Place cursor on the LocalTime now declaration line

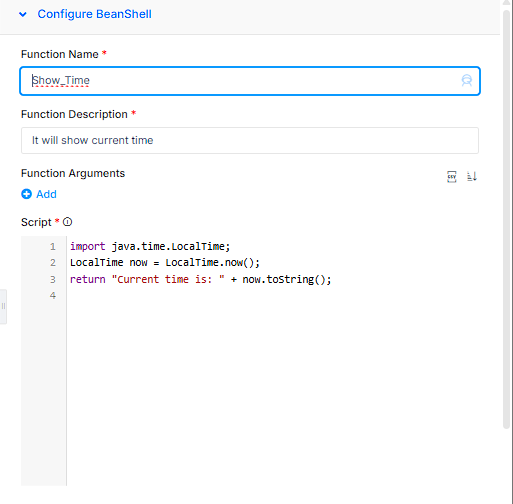(165, 263)
